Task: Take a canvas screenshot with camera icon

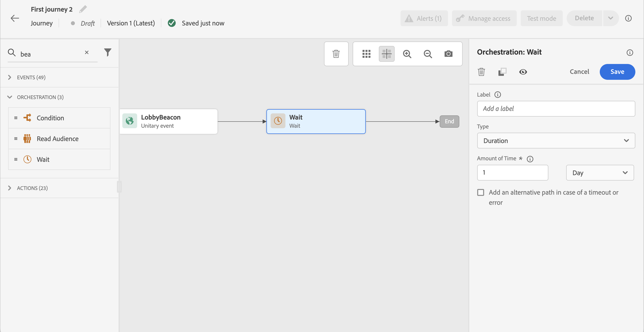Action: click(x=448, y=54)
